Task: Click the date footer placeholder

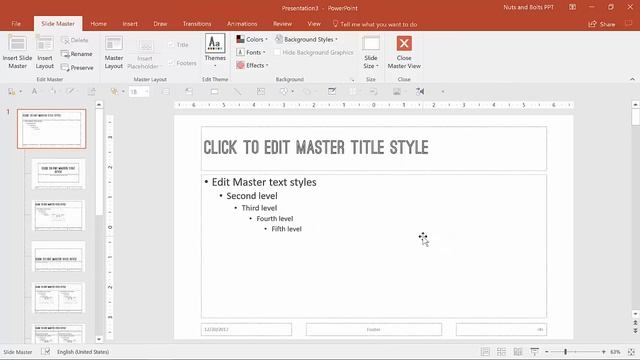Action: click(x=246, y=329)
